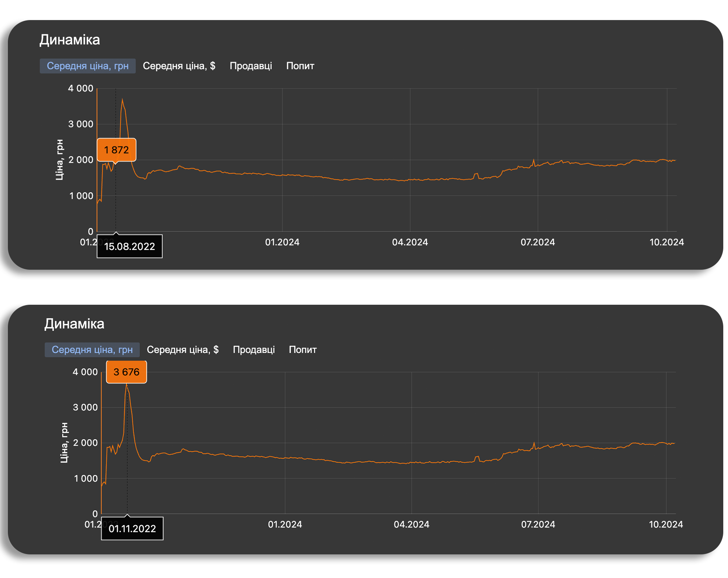728x578 pixels.
Task: Switch top chart to 'Середня ціна, $'
Action: coord(179,66)
